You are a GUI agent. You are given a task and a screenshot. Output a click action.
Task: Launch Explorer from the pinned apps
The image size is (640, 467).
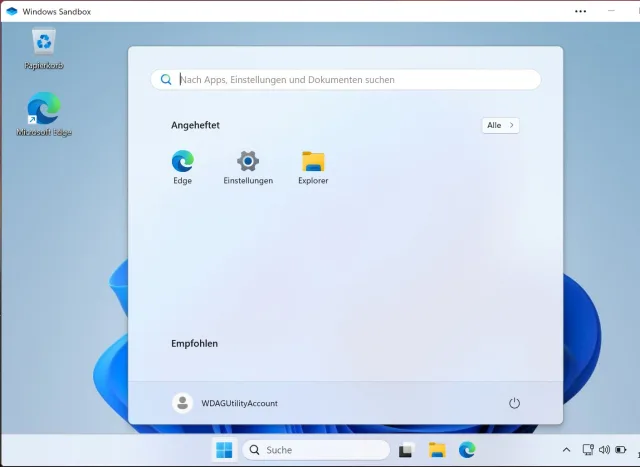tap(313, 167)
